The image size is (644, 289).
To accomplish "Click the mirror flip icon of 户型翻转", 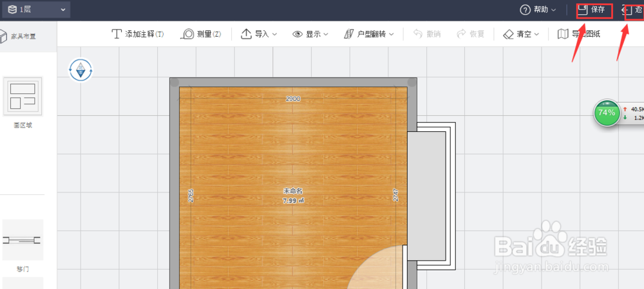I will pyautogui.click(x=348, y=34).
